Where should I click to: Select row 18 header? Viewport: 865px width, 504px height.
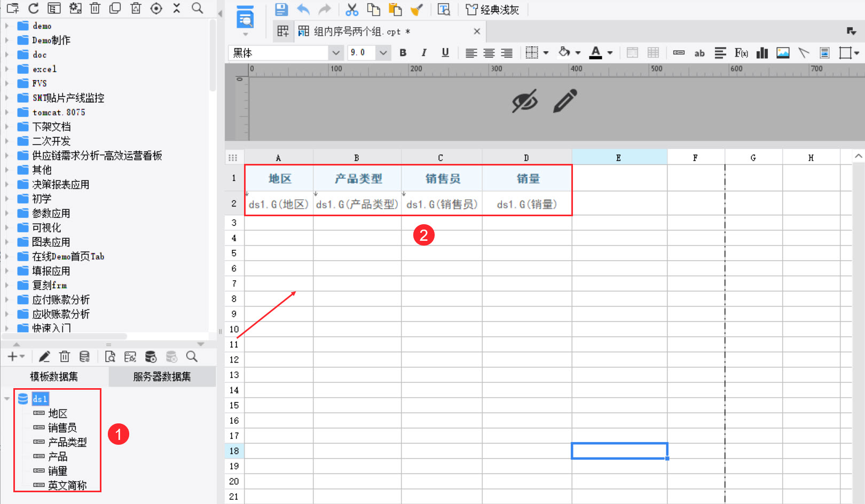tap(234, 451)
